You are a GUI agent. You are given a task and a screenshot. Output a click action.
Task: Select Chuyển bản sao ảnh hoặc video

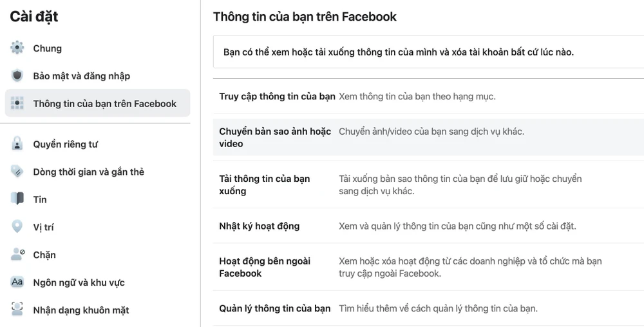[x=275, y=137]
